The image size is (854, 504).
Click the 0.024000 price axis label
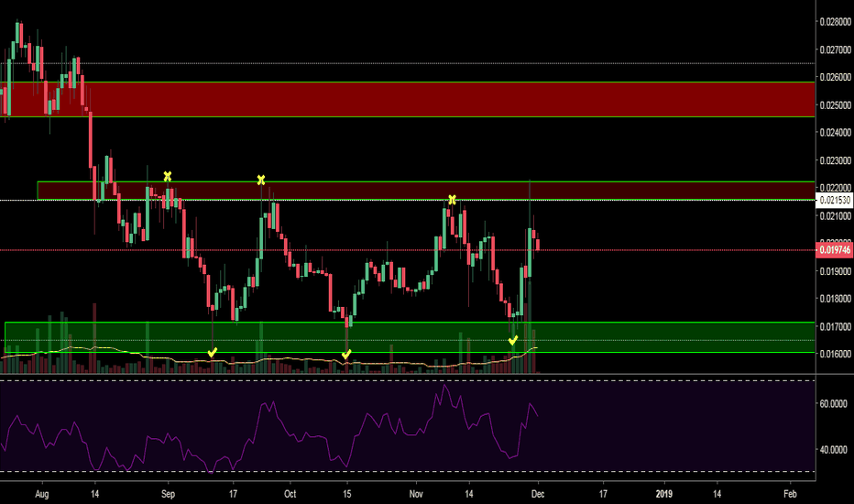click(x=835, y=132)
